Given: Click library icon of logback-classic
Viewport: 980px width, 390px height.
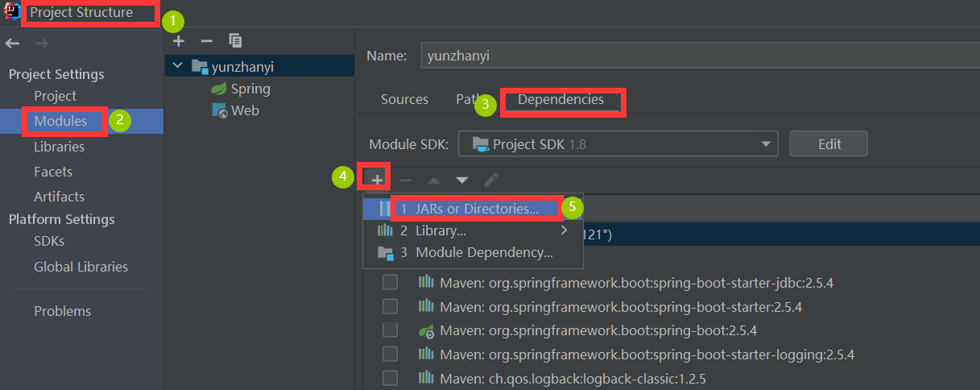Looking at the screenshot, I should click(426, 378).
